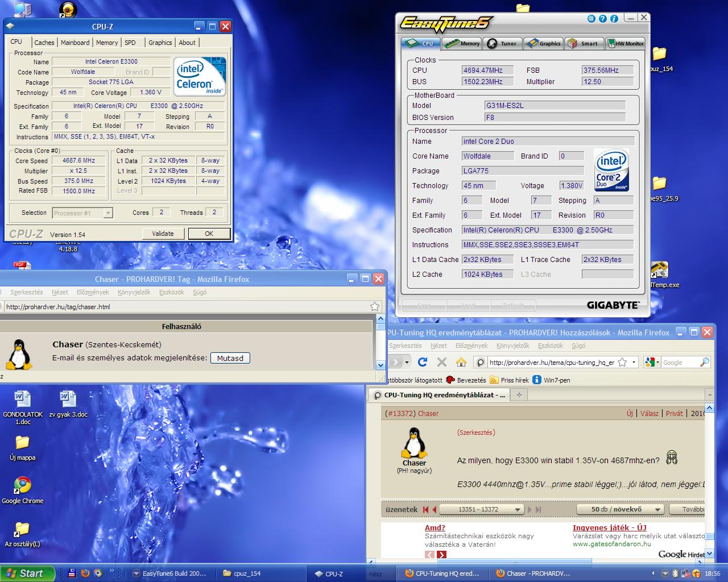Click the save-disk quick launch icon in taskbar
The height and width of the screenshot is (582, 728).
click(72, 573)
